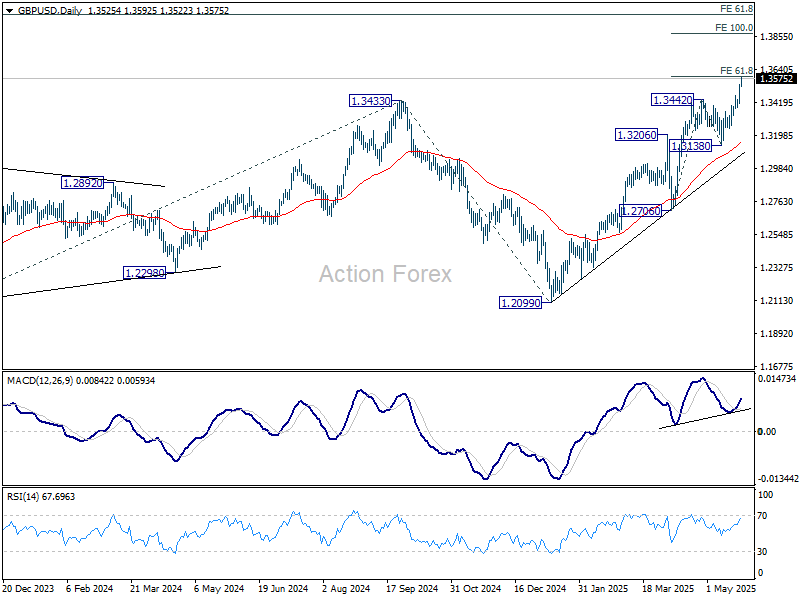Click the 1.27630 price axis value
Screen dimensions: 800x600
[x=777, y=202]
